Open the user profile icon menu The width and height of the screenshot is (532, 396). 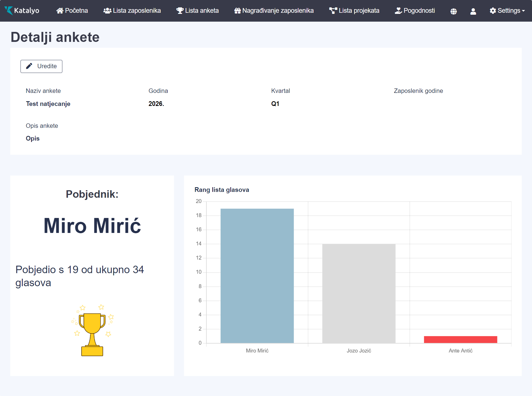click(x=473, y=11)
